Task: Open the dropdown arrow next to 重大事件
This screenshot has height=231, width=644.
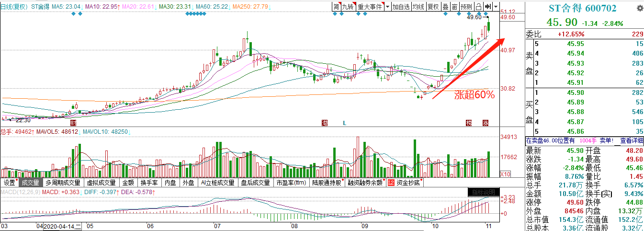Action: (x=387, y=7)
